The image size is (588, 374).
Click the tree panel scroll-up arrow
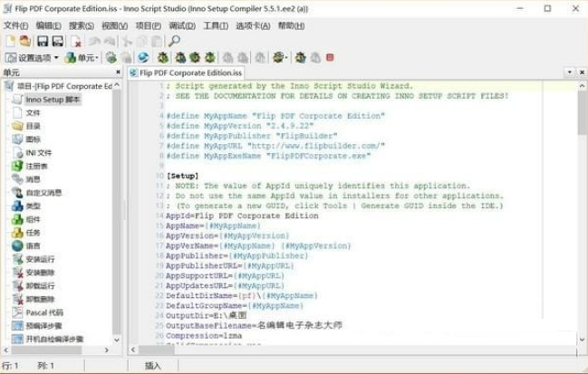117,85
